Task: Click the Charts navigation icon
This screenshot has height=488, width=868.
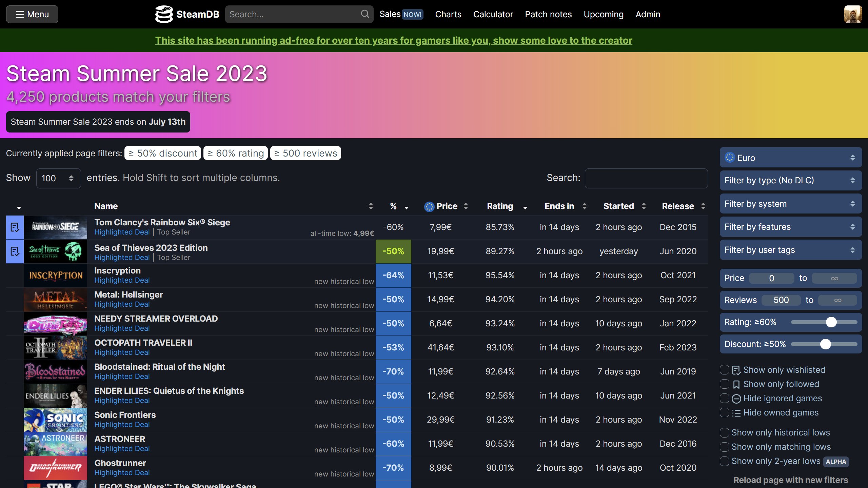Action: [x=448, y=14]
